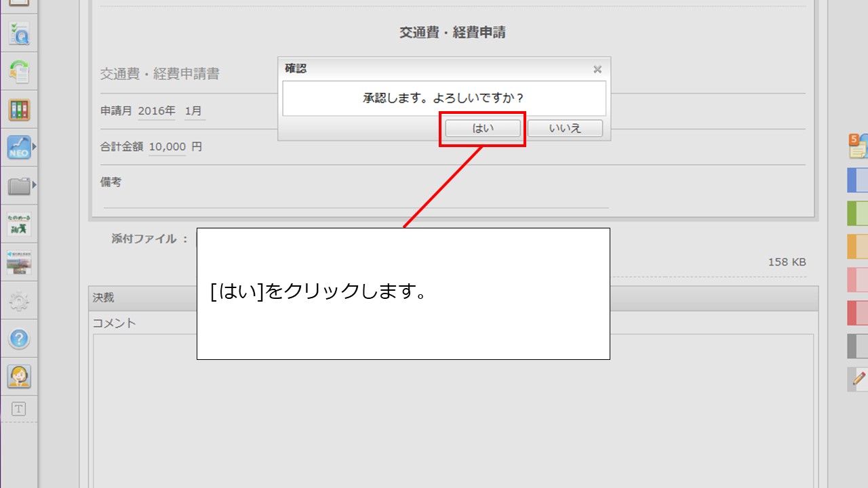Select the gray sticky note color
The width and height of the screenshot is (868, 488).
click(x=858, y=346)
